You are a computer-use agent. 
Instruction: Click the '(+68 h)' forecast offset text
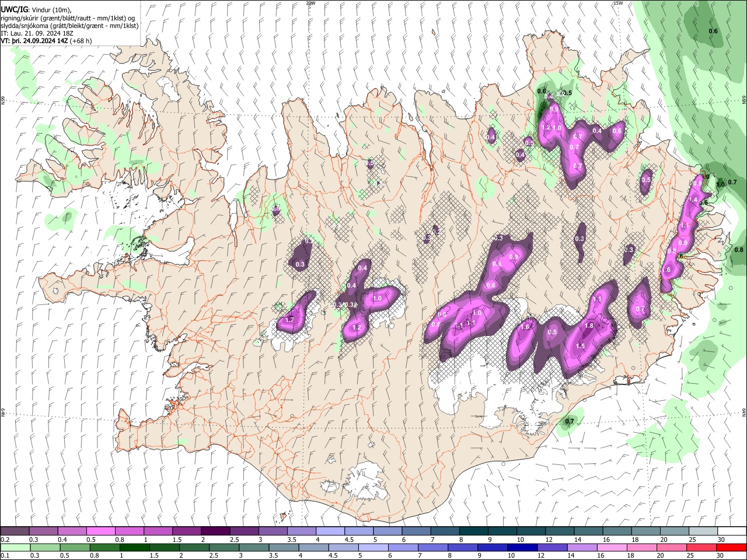pos(81,41)
